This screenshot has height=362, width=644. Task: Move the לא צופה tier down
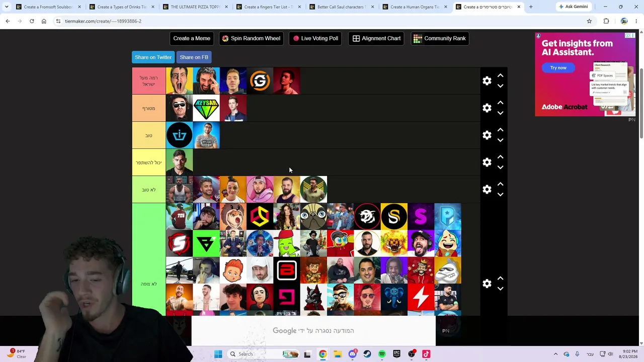point(500,289)
